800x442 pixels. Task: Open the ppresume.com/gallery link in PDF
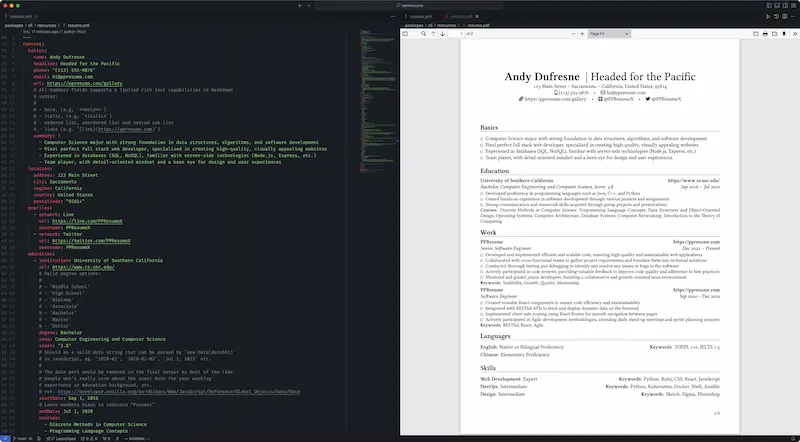(554, 100)
